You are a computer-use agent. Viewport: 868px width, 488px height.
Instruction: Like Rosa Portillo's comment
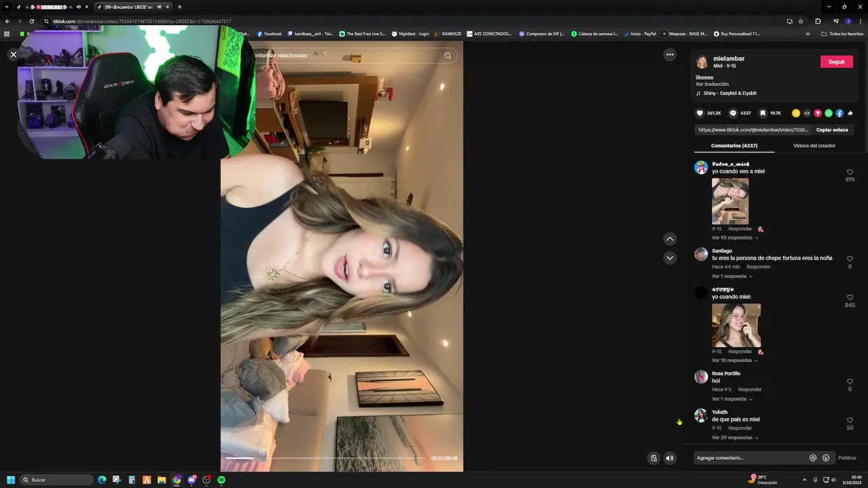[x=850, y=382]
